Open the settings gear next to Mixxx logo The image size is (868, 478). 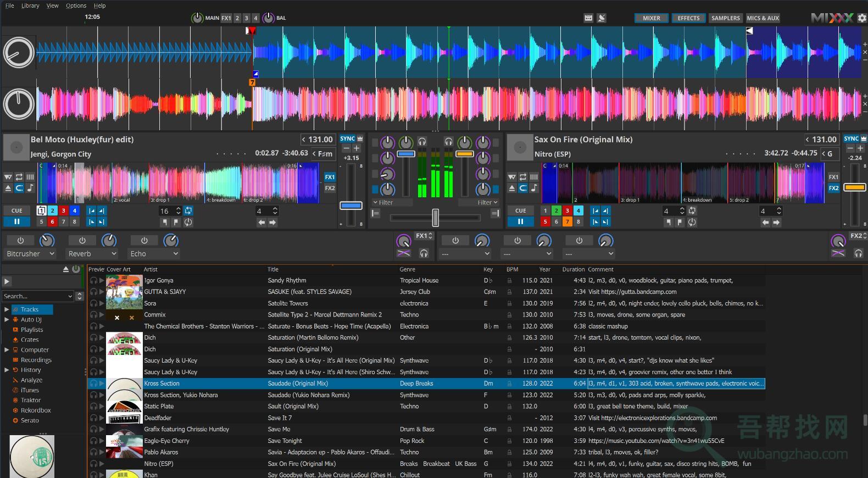pyautogui.click(x=862, y=18)
